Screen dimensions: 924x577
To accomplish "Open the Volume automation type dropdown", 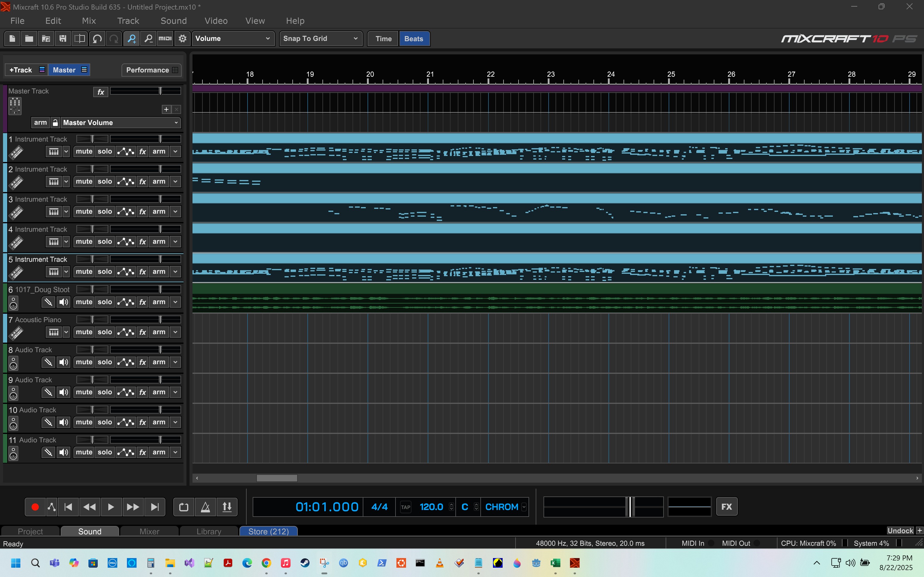I will point(233,38).
